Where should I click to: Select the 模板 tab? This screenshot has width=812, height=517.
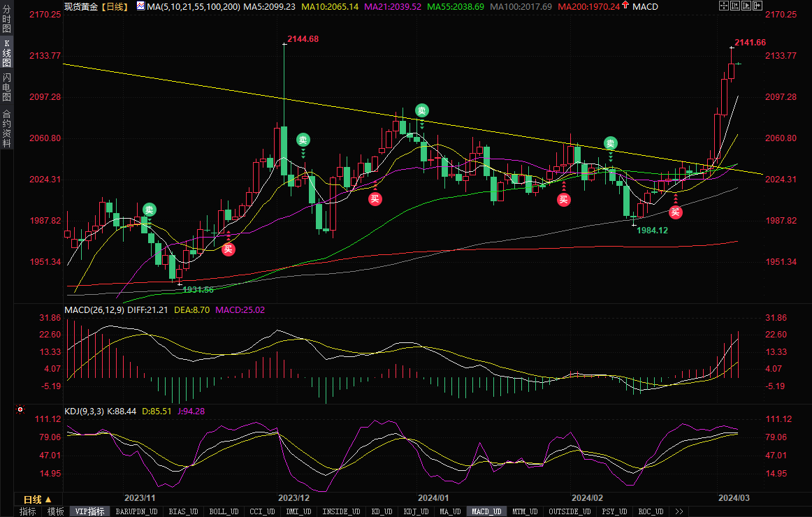coord(55,511)
